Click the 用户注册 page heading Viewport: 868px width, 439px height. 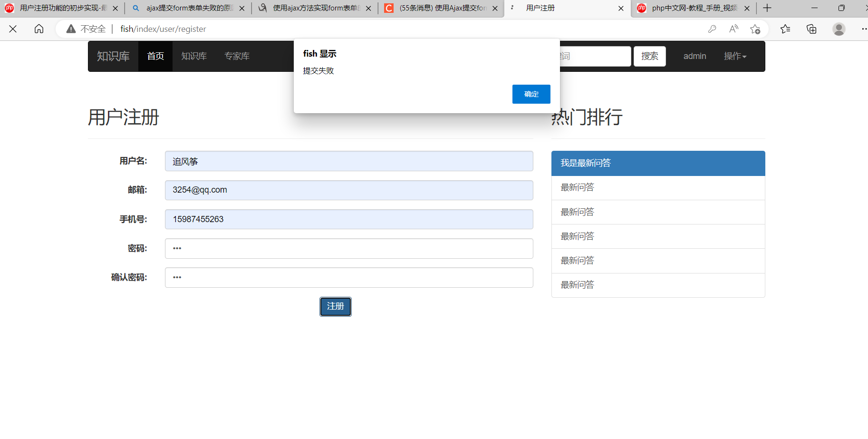[124, 117]
